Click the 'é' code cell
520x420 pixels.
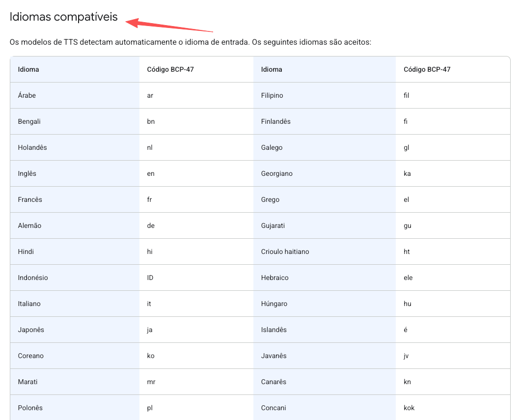pos(453,330)
